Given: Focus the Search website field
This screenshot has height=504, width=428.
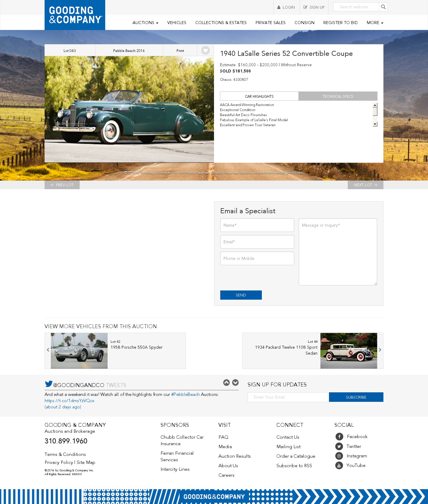Looking at the screenshot, I should (x=356, y=7).
